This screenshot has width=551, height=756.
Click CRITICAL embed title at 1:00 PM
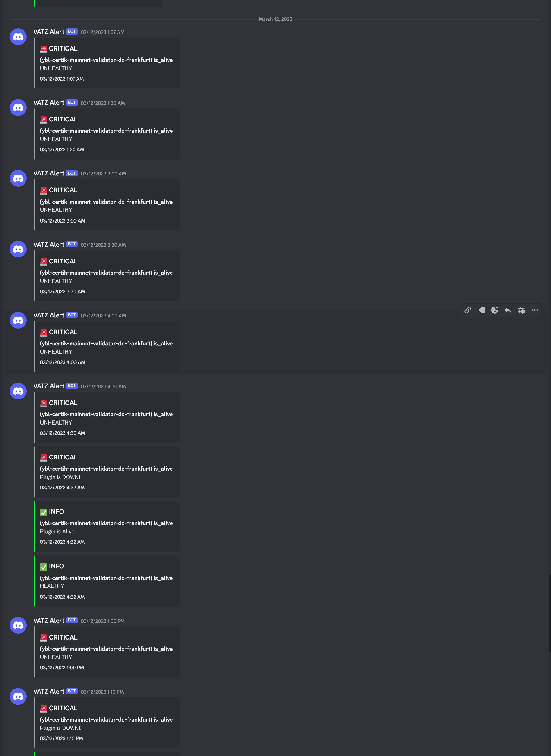[x=63, y=637]
